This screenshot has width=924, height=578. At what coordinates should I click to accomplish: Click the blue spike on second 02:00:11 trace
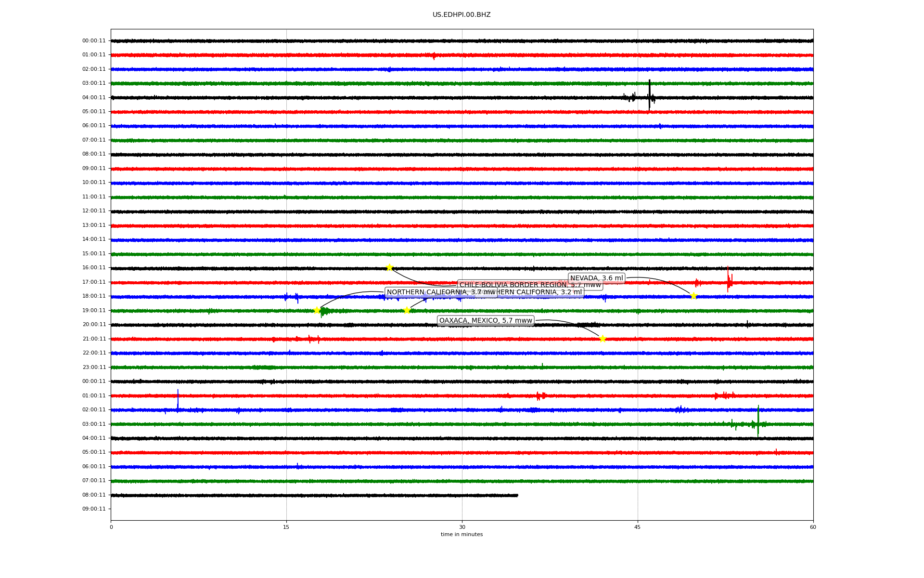[x=178, y=401]
